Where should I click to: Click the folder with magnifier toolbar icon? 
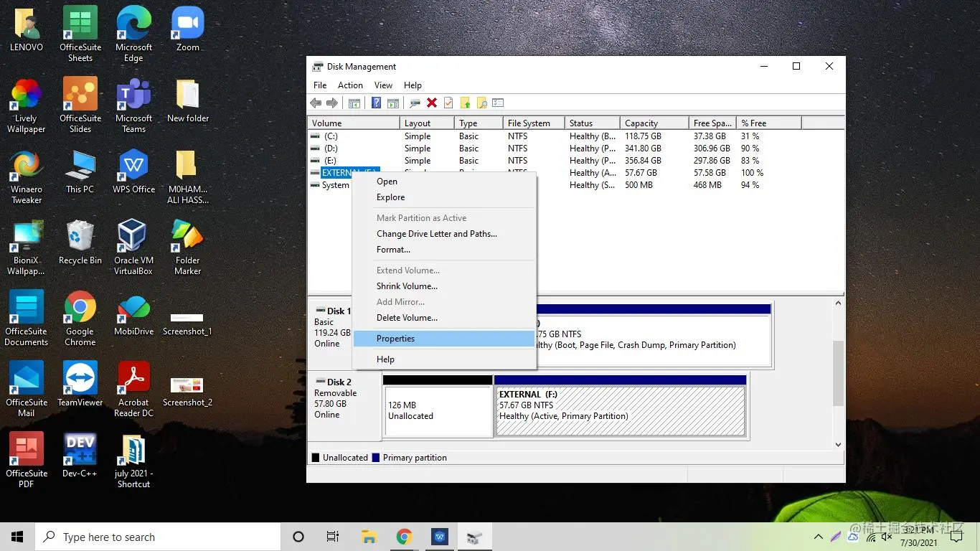point(481,103)
